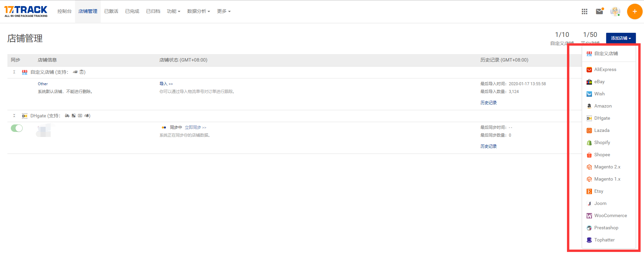Click the 自定义店铺 group shop icon
This screenshot has width=644, height=256.
click(x=25, y=72)
